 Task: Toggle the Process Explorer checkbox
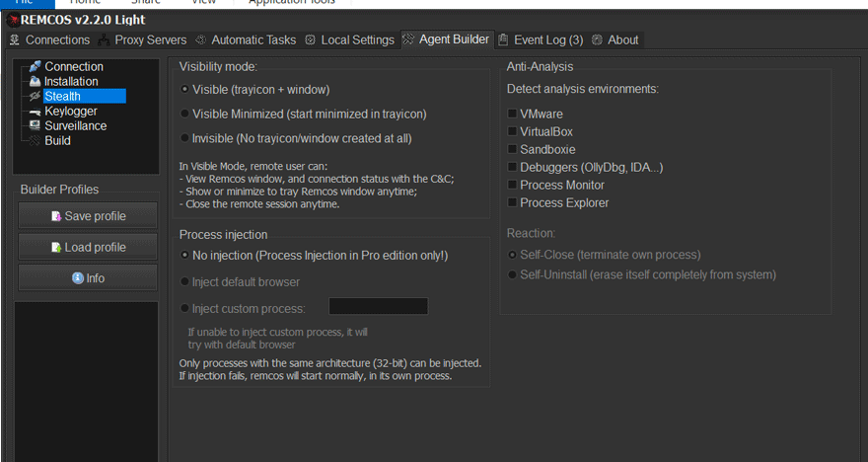pyautogui.click(x=512, y=202)
